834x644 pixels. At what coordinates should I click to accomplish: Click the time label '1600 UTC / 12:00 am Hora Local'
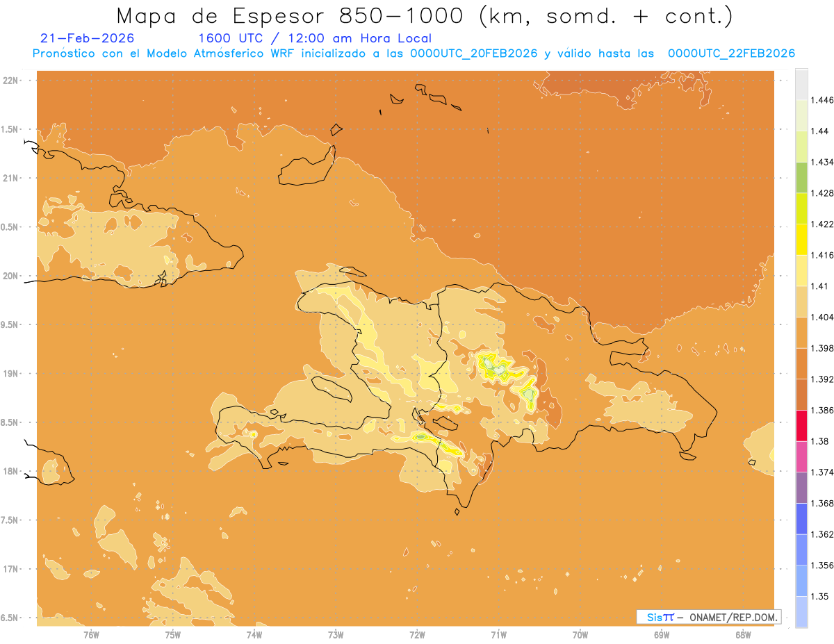pyautogui.click(x=315, y=38)
